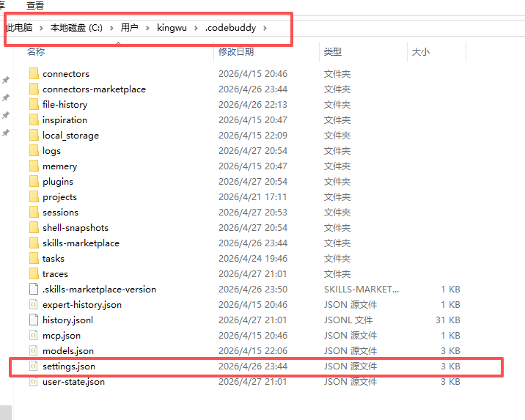Select the expert-history.json file name
Image resolution: width=525 pixels, height=420 pixels.
(82, 304)
